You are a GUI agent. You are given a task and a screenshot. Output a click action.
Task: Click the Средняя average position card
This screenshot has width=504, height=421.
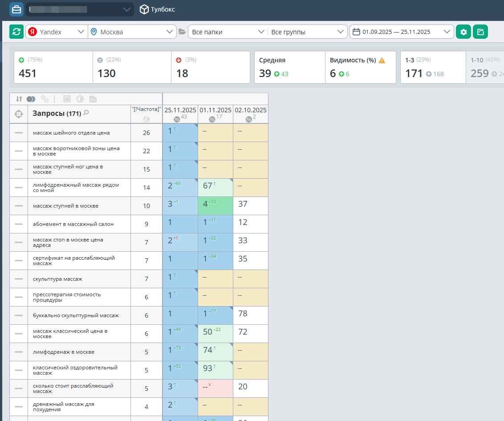point(289,67)
